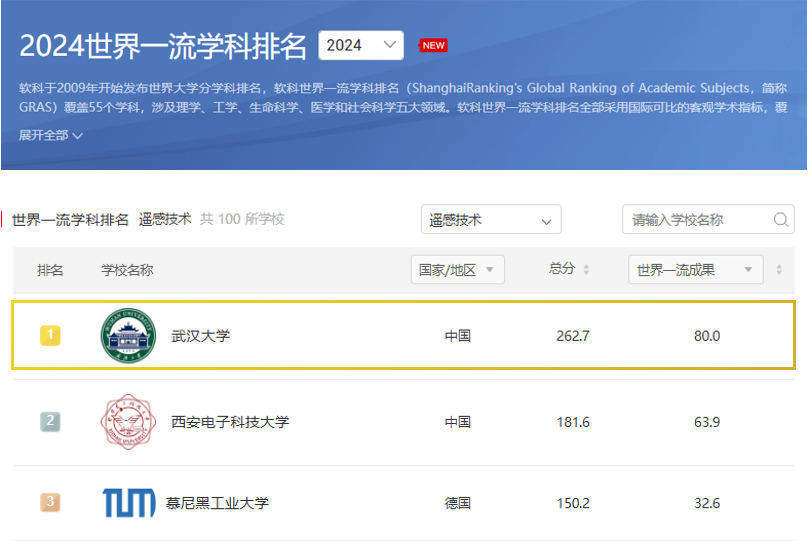Expand full description via 展开全部
The width and height of the screenshot is (808, 541).
(x=50, y=135)
